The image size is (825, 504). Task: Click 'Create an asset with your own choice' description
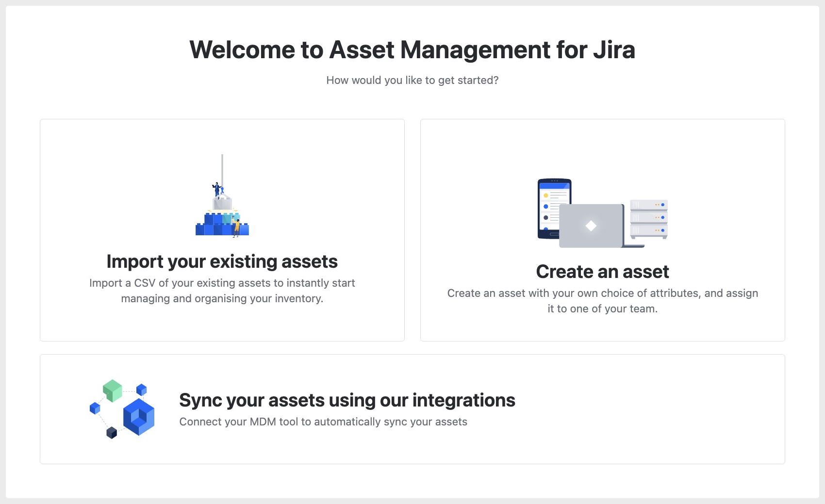tap(603, 301)
